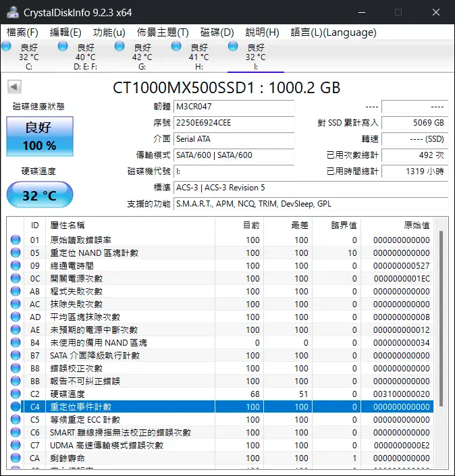
Task: Select drive D: E: F: status icon
Action: [63, 46]
